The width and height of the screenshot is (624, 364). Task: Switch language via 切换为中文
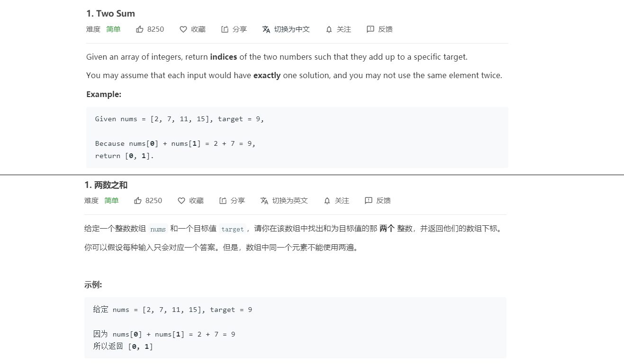[292, 29]
